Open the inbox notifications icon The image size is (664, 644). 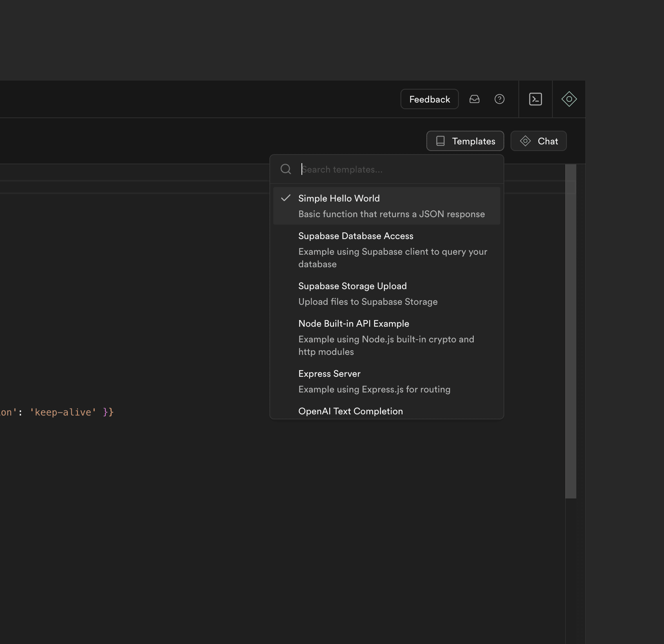[474, 99]
